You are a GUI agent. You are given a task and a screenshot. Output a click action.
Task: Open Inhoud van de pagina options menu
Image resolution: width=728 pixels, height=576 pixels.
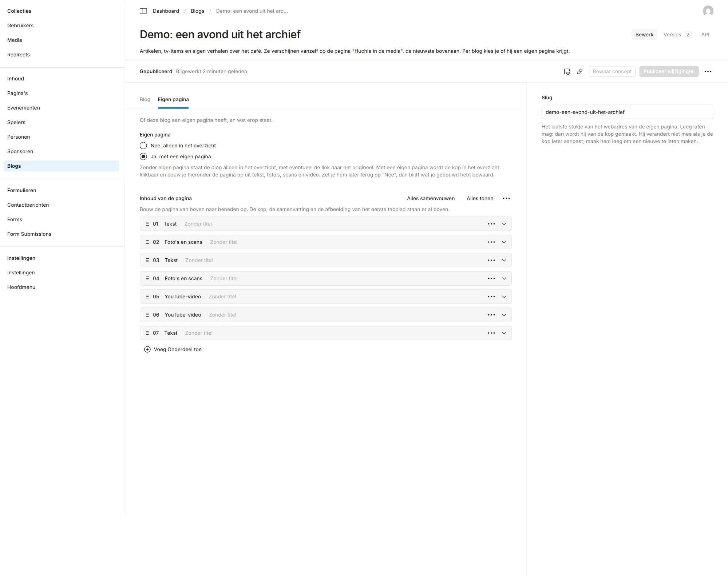tap(506, 198)
